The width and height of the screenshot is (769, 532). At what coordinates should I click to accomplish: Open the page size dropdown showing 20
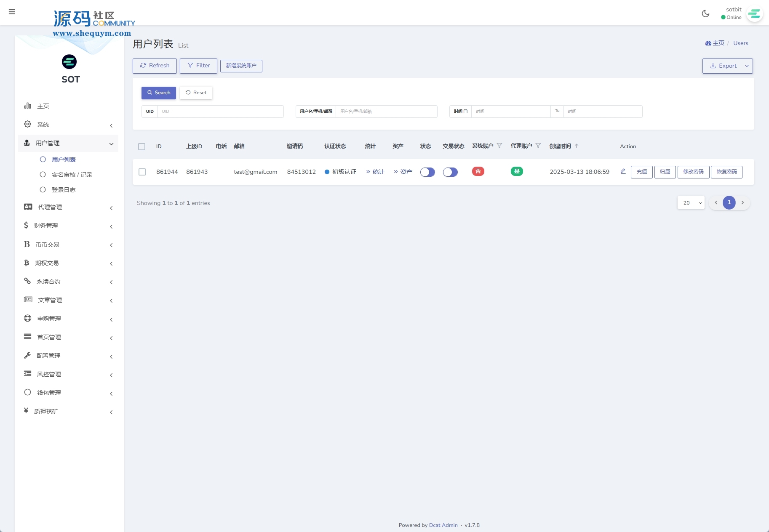click(x=691, y=203)
